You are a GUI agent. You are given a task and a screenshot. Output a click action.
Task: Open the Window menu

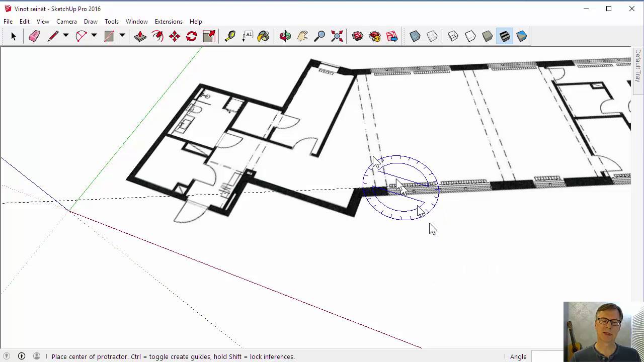point(137,22)
